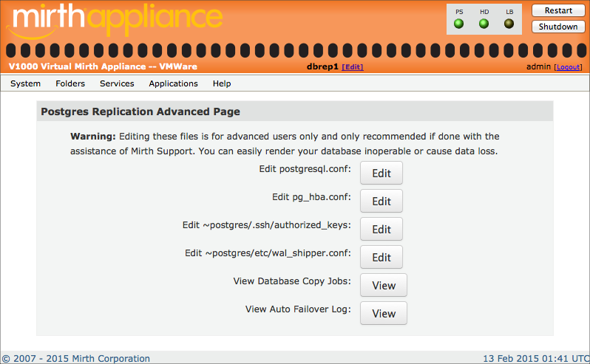The width and height of the screenshot is (590, 364).
Task: Open the Services menu
Action: pos(117,83)
